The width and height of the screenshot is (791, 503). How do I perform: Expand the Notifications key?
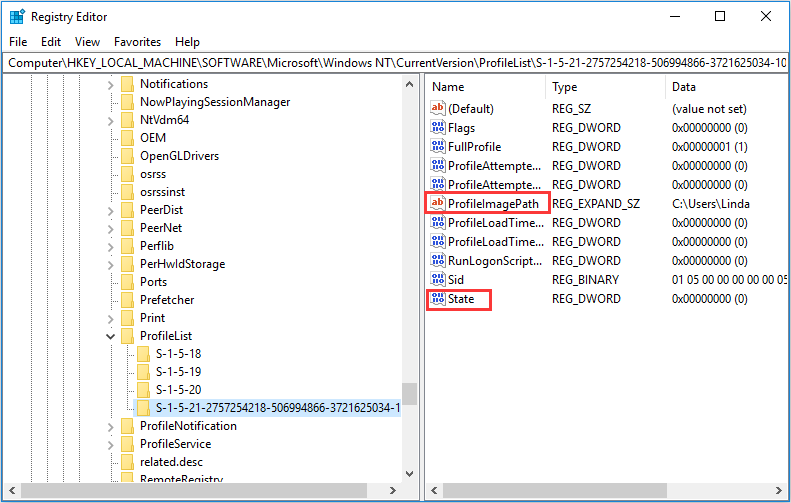110,85
